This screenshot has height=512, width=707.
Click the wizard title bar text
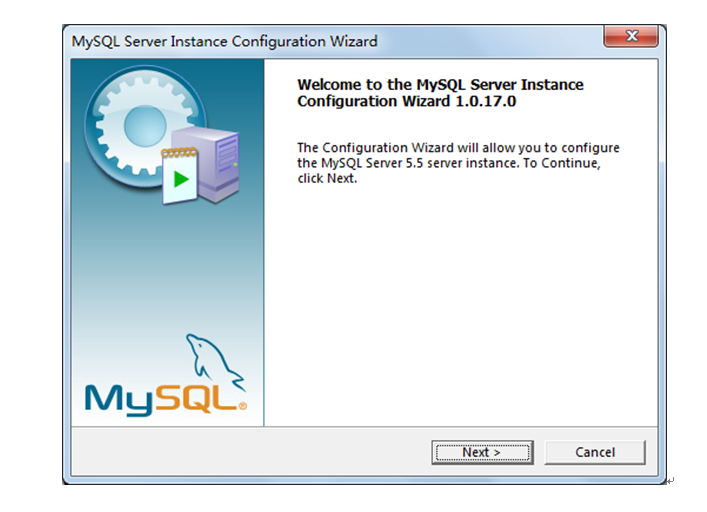225,41
